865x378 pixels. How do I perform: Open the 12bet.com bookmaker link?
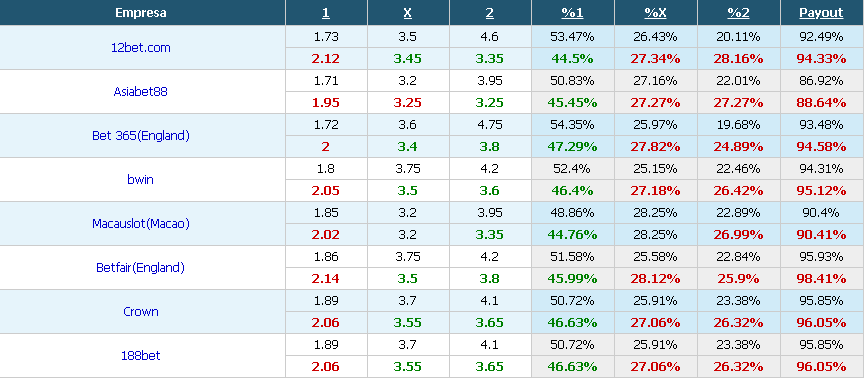[x=141, y=47]
